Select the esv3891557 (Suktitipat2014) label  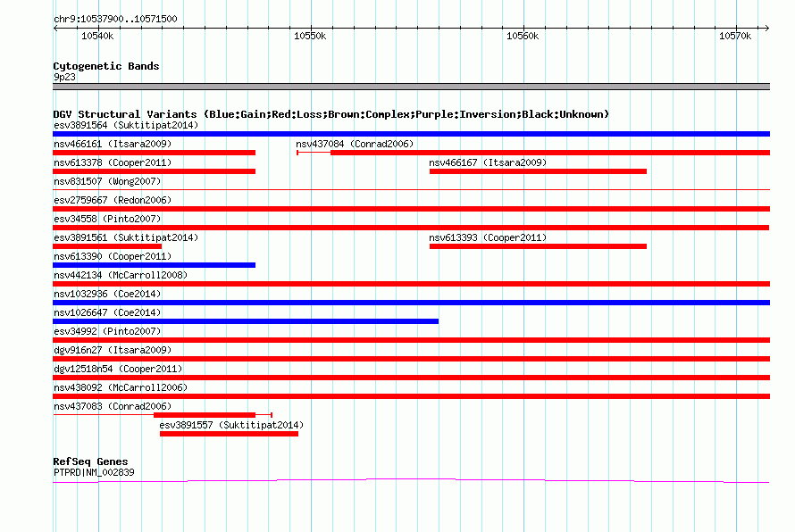coord(231,425)
